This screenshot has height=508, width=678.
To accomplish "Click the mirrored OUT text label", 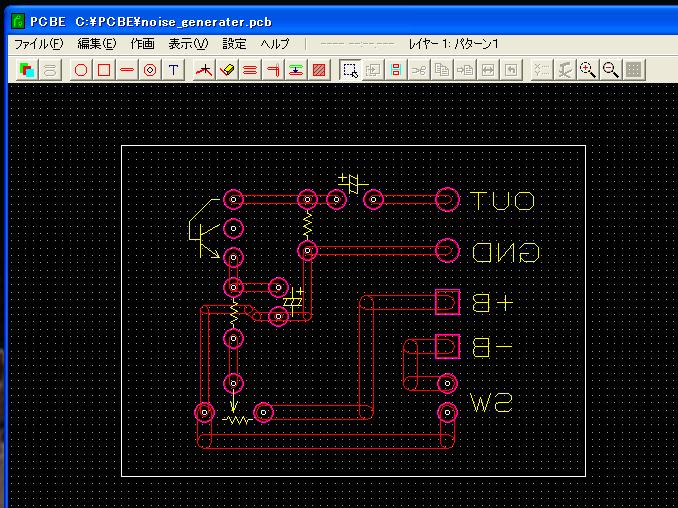I will pyautogui.click(x=502, y=201).
